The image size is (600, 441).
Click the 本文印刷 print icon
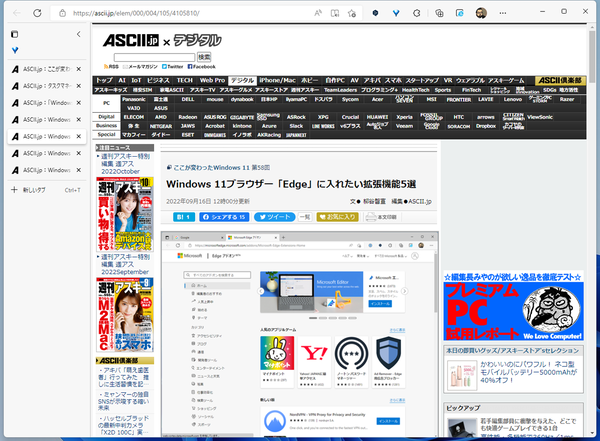coord(381,217)
